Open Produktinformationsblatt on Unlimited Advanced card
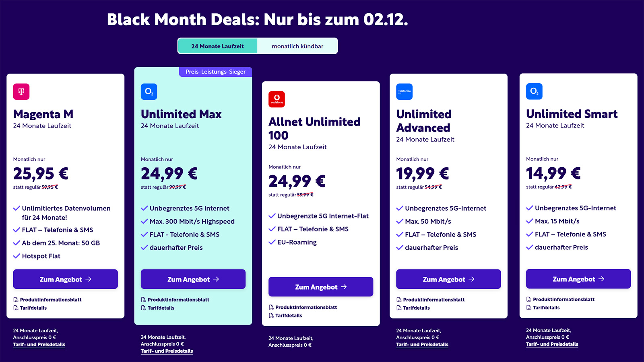The height and width of the screenshot is (362, 644). (433, 300)
